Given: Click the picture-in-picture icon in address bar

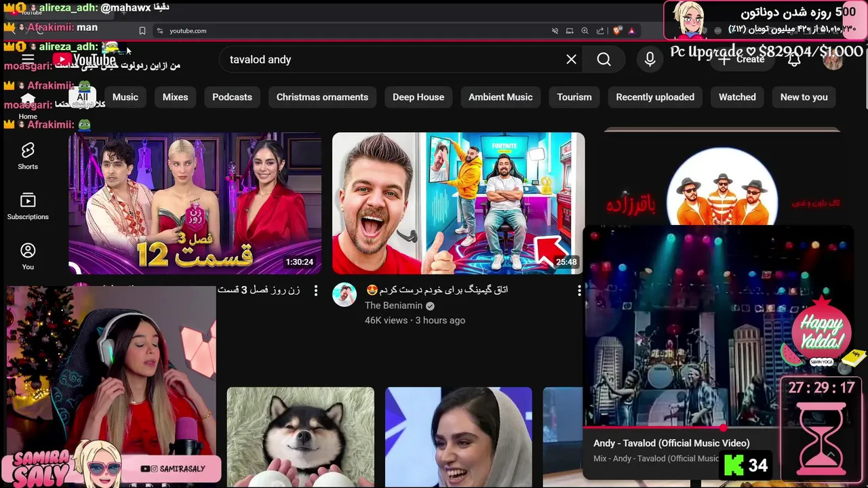Looking at the screenshot, I should point(570,30).
